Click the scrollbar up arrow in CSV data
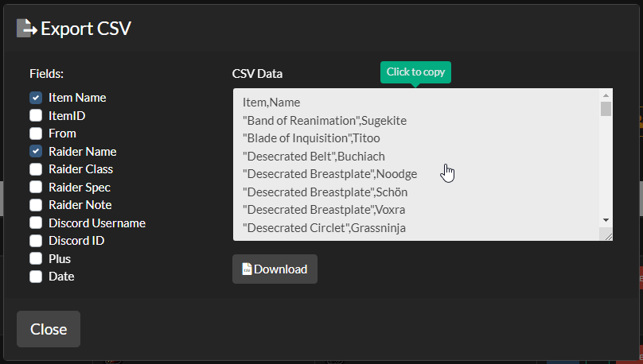Viewport: 643px width, 364px height. pyautogui.click(x=606, y=95)
